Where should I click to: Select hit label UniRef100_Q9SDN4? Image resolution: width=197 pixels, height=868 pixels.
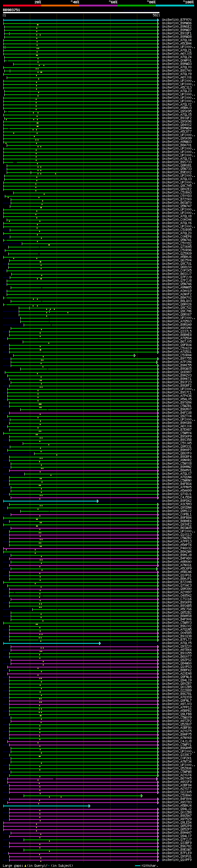pyautogui.click(x=177, y=508)
